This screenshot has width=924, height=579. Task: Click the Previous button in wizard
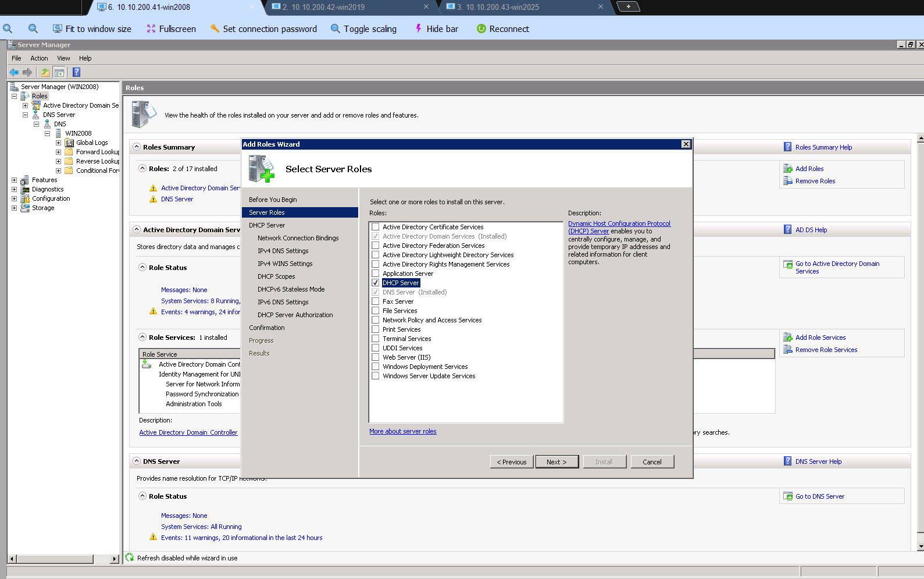[x=512, y=462]
